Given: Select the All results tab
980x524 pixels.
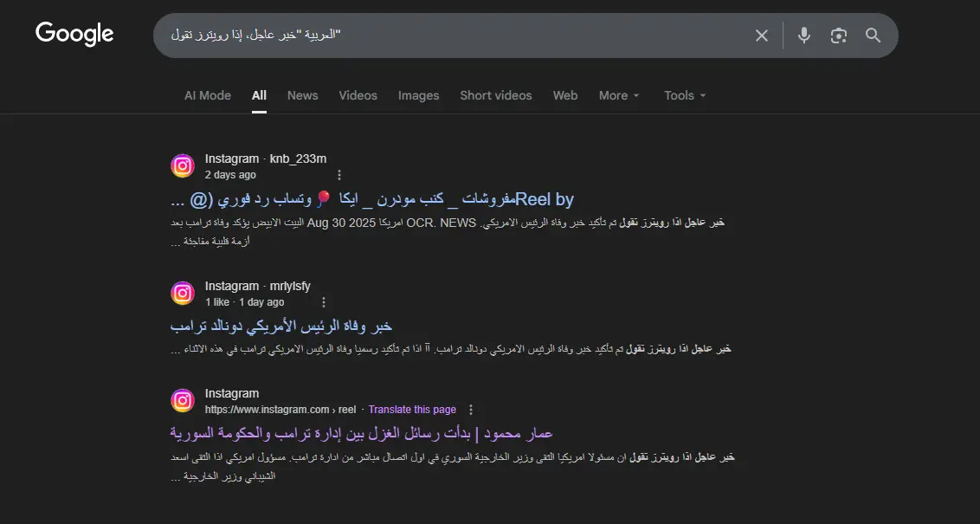Looking at the screenshot, I should (259, 95).
